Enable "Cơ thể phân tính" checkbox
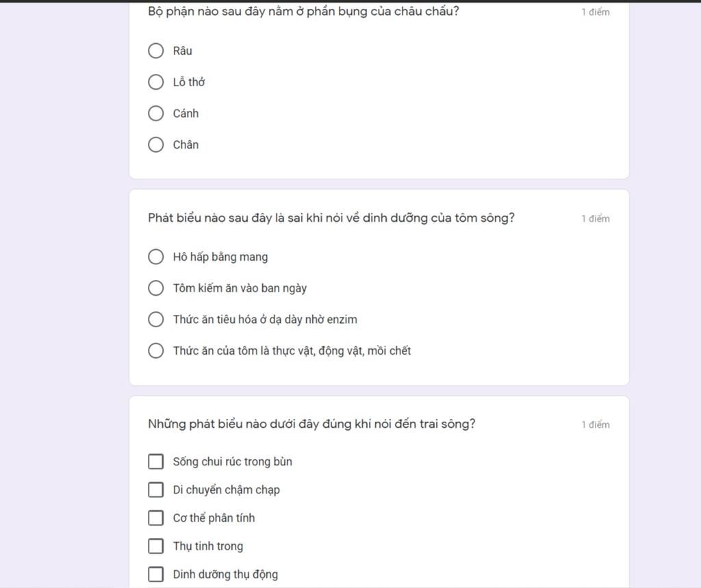This screenshot has width=701, height=588. pos(155,517)
